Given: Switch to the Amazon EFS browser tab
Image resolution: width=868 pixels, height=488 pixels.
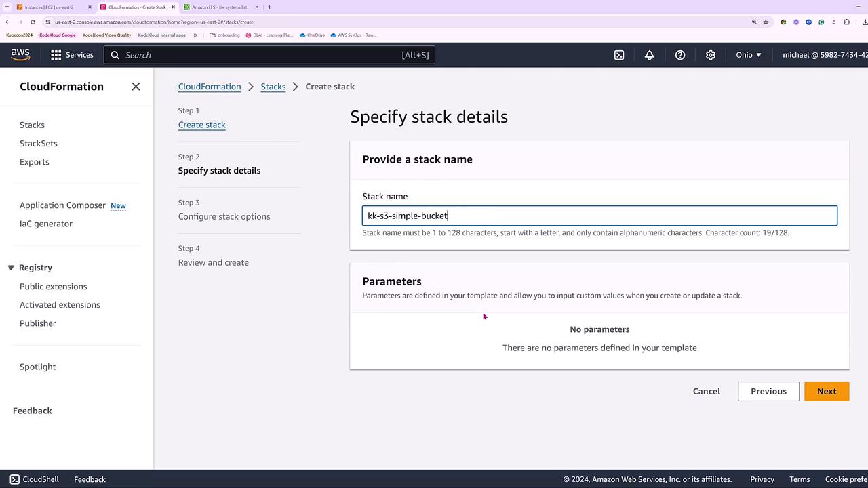Looking at the screenshot, I should [220, 7].
